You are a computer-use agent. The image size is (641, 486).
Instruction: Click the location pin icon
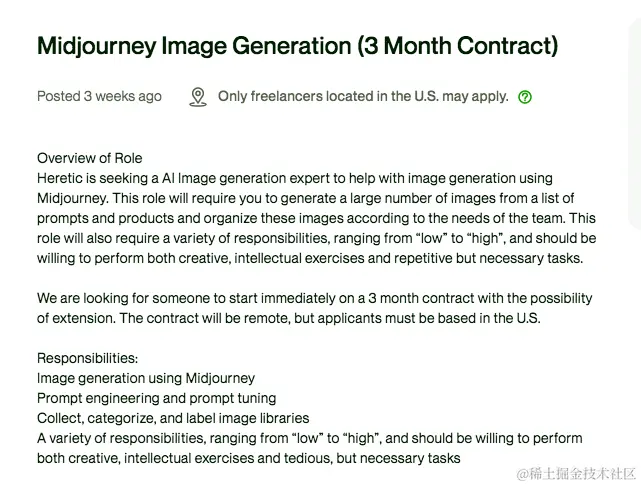coord(198,97)
